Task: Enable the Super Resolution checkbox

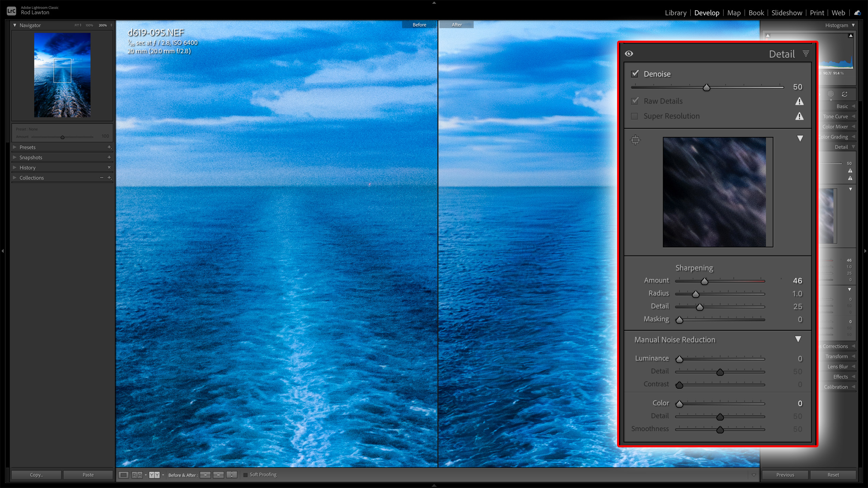Action: pos(634,116)
